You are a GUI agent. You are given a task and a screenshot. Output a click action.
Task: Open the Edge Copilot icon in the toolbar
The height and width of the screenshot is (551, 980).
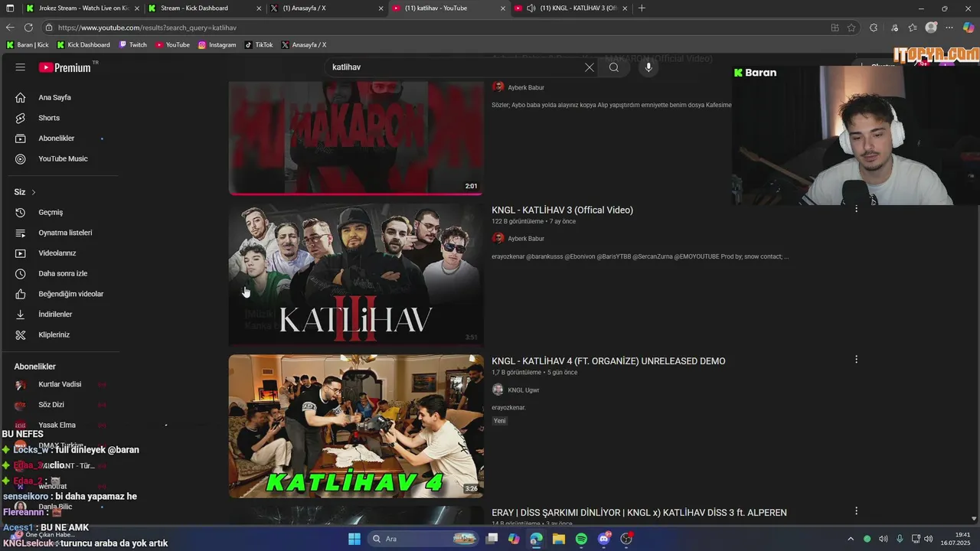(968, 28)
